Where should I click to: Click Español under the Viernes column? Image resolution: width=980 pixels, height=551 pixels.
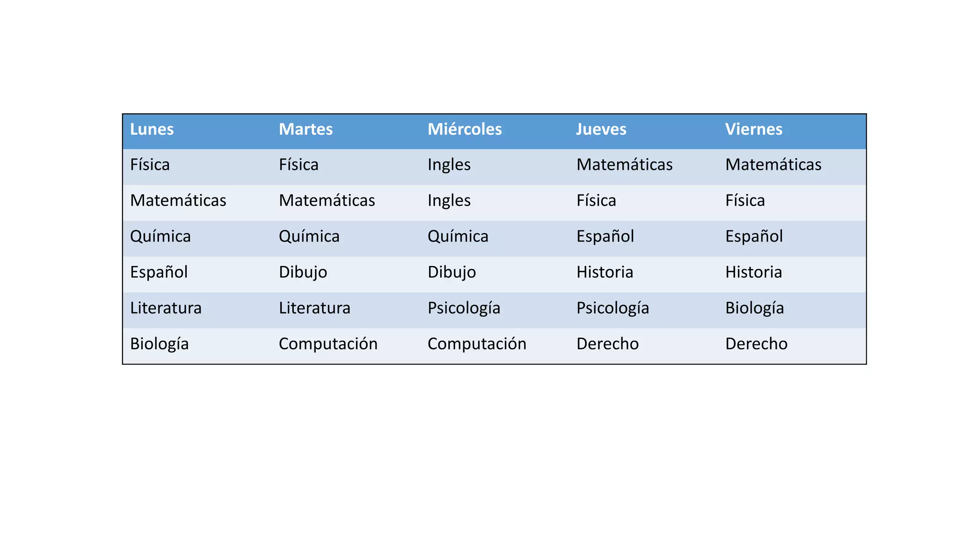754,236
